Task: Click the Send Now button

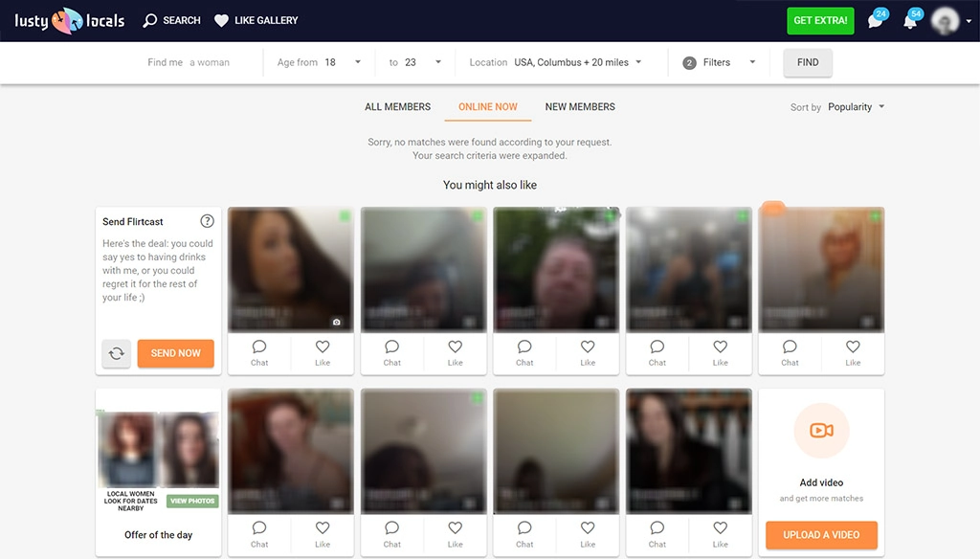Action: point(175,353)
